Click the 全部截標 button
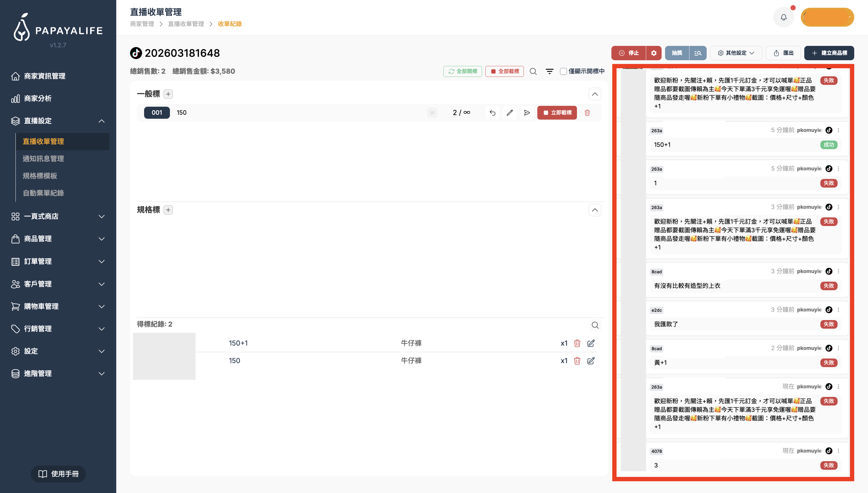868x493 pixels. (x=505, y=71)
